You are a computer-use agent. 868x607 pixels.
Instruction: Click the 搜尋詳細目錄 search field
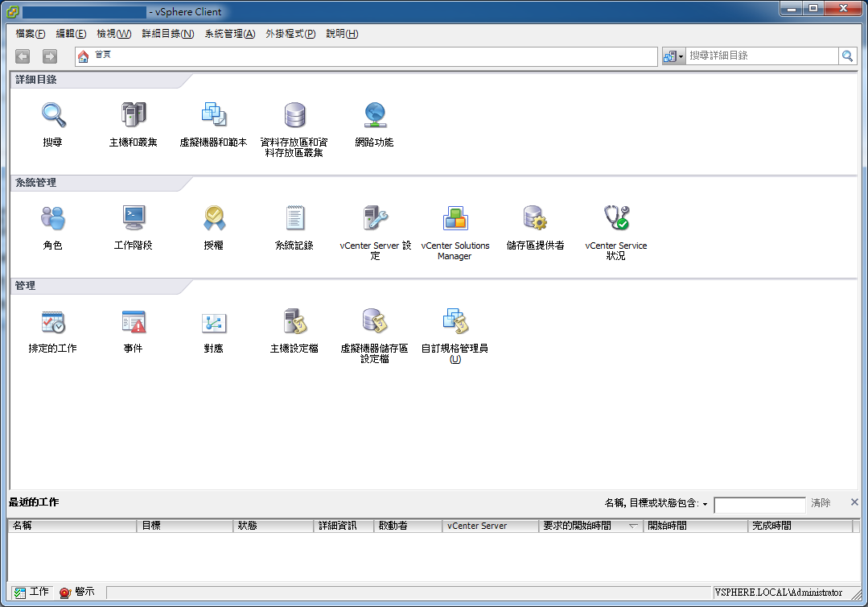pos(762,56)
